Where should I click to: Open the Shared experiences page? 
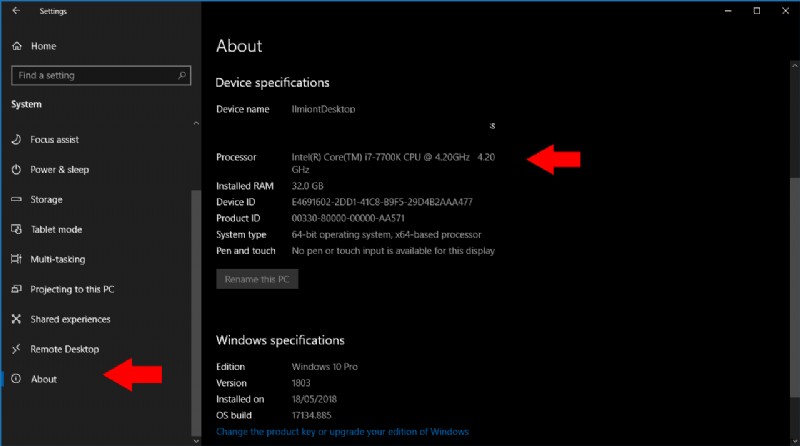[x=70, y=319]
